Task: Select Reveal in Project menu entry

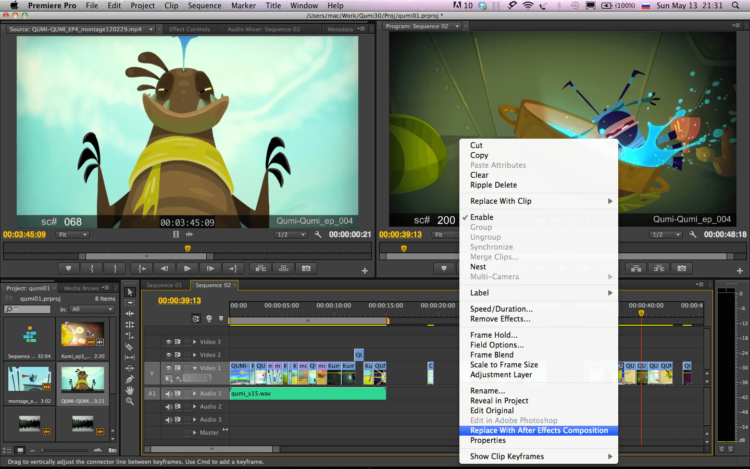Action: click(499, 401)
